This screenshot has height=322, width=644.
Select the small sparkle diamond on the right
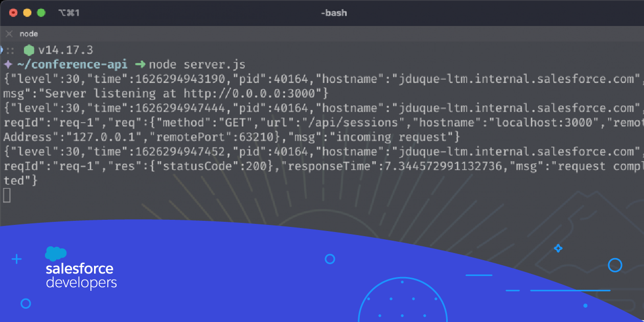pyautogui.click(x=558, y=248)
